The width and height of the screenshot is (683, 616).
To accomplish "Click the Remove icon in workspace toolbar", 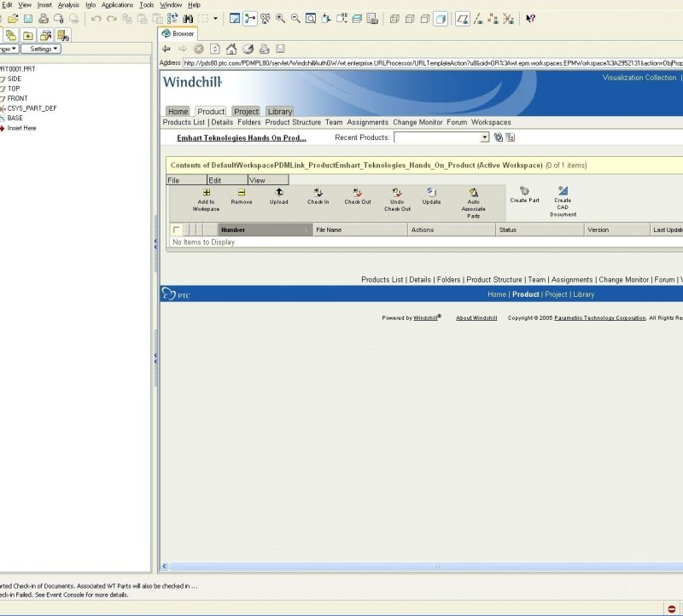I will [x=242, y=193].
